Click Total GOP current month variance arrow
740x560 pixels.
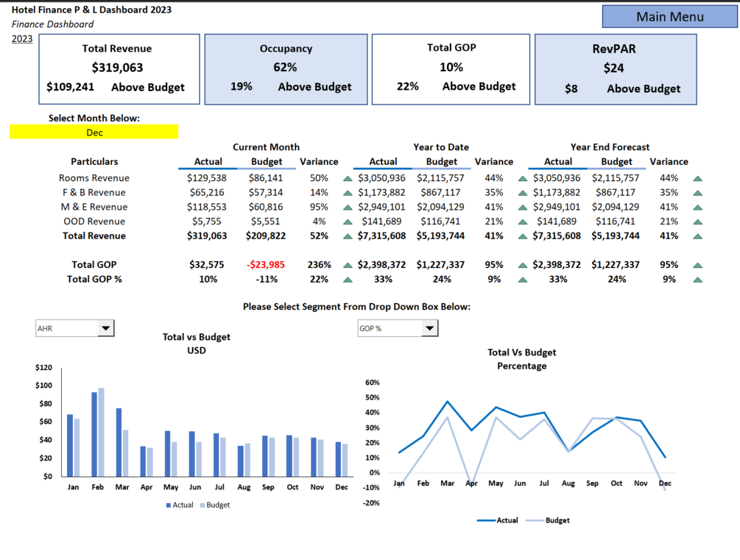point(348,265)
